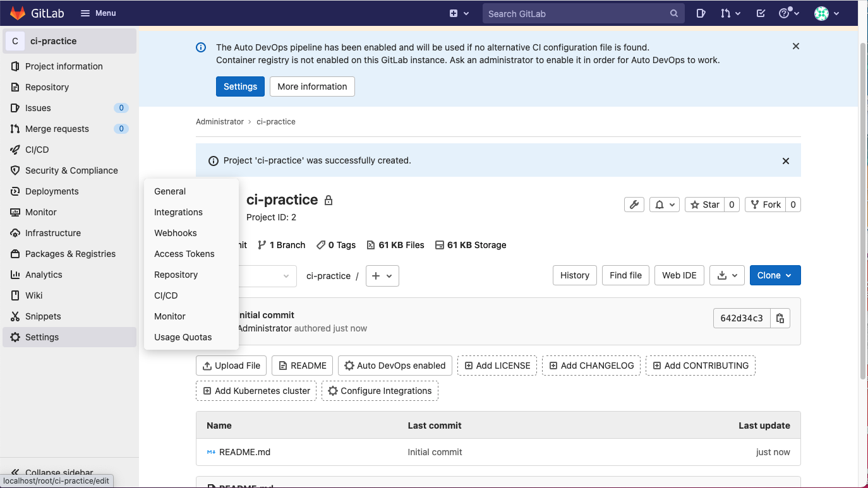Enable Auto DevOps via the enabled button
This screenshot has width=868, height=488.
click(394, 365)
